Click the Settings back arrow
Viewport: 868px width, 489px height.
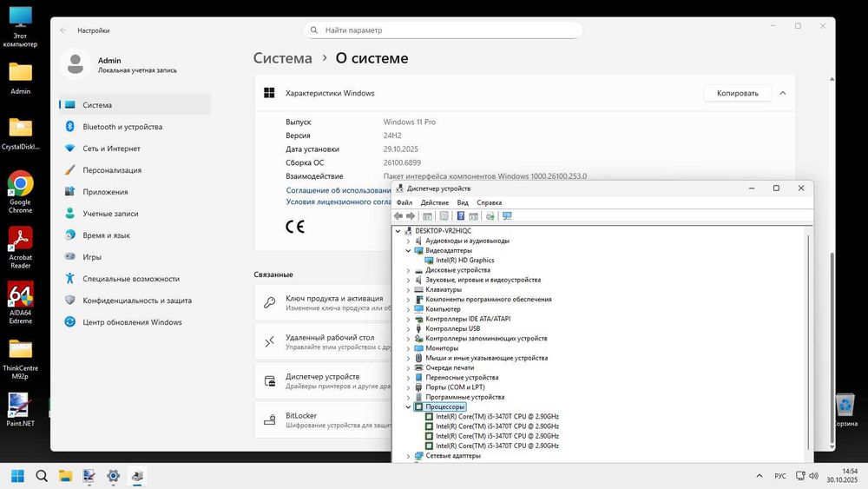click(x=63, y=30)
